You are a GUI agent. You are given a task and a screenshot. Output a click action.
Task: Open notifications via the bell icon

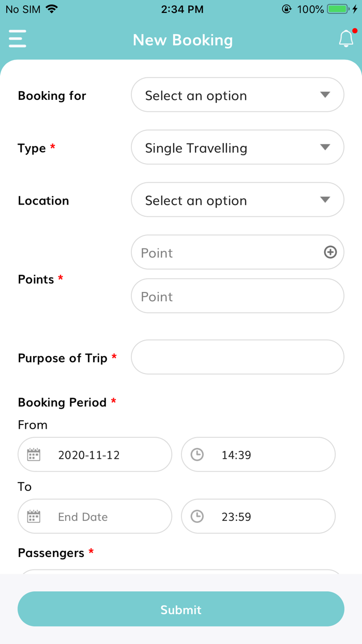pos(346,39)
